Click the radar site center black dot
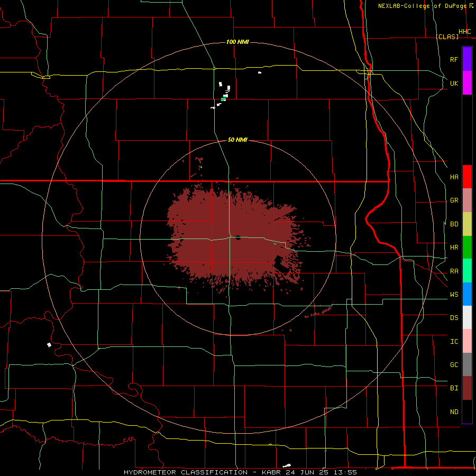The image size is (476, 476). pyautogui.click(x=237, y=237)
